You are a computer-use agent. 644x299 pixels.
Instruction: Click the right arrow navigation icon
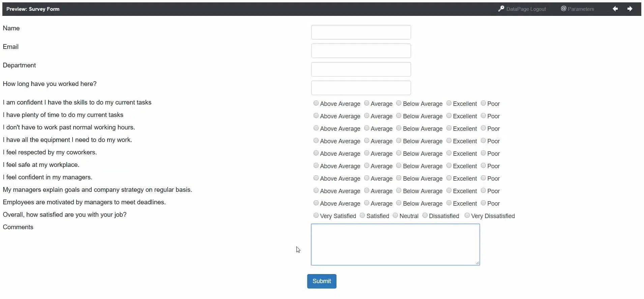[x=630, y=9]
